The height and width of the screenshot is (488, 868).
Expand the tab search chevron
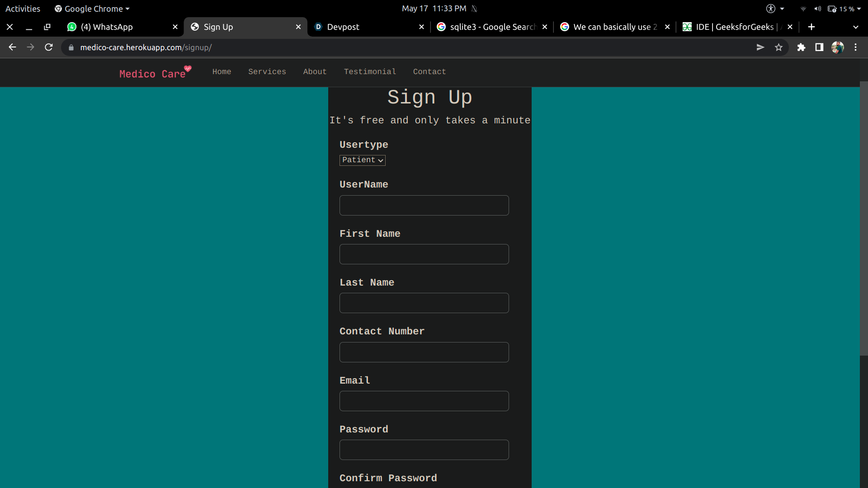point(855,27)
